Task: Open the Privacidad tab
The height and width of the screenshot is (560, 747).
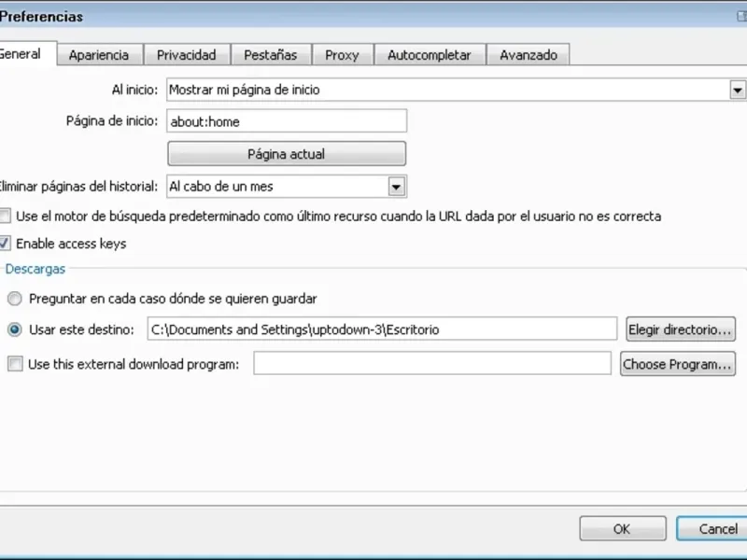Action: [187, 55]
